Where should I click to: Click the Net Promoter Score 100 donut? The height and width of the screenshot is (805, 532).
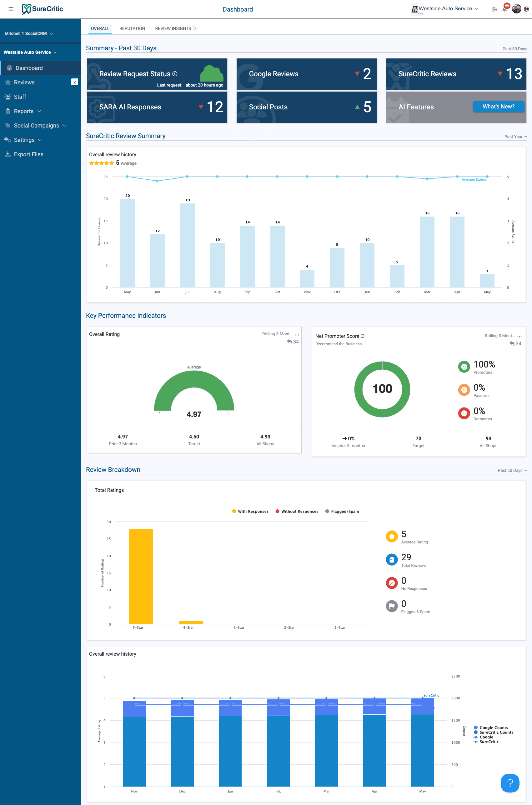pos(382,389)
